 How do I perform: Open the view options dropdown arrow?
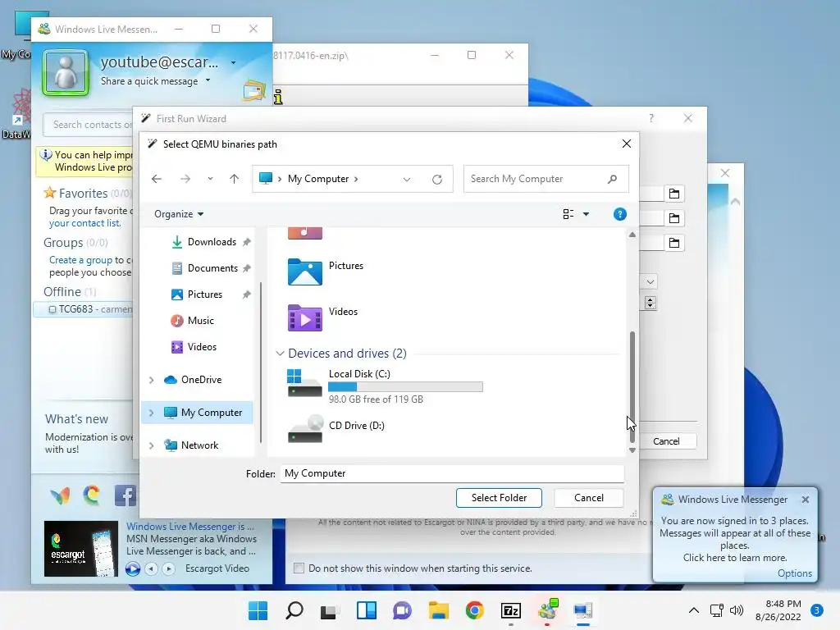coord(586,214)
